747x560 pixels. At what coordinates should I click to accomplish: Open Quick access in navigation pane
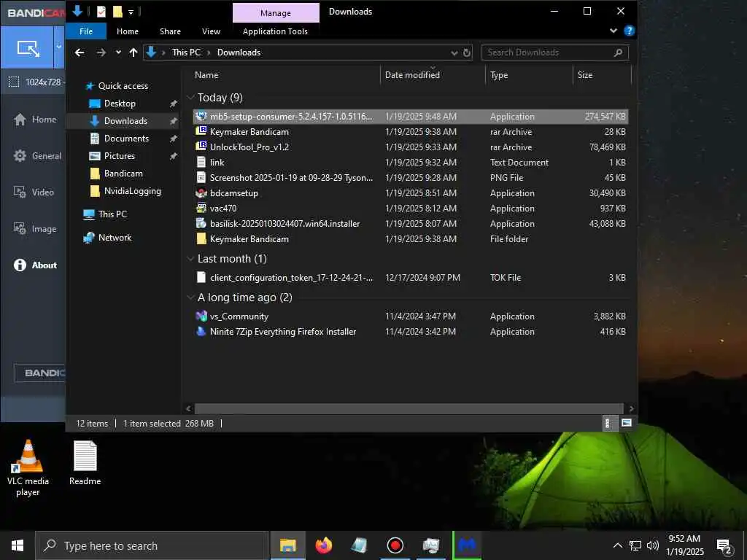tap(123, 86)
